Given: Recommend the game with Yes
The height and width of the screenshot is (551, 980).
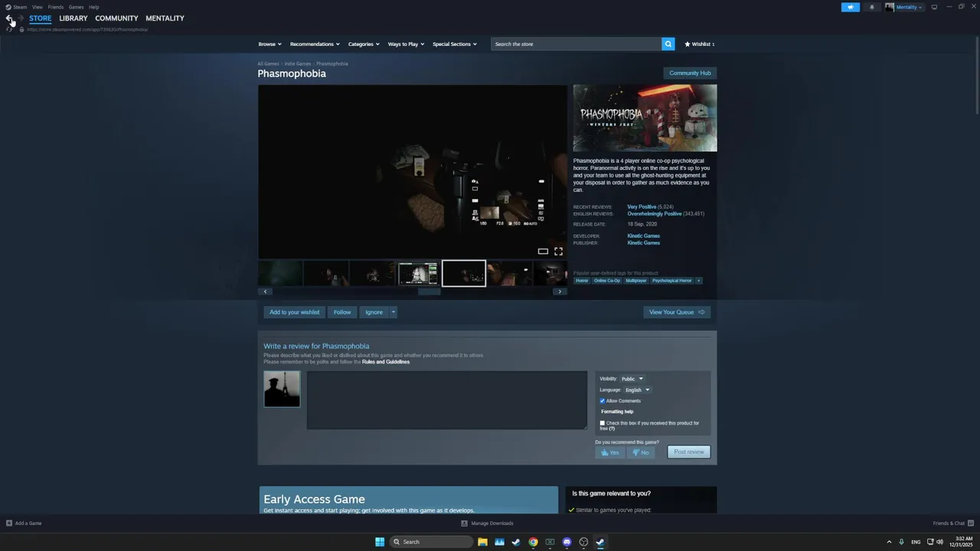Looking at the screenshot, I should point(610,452).
